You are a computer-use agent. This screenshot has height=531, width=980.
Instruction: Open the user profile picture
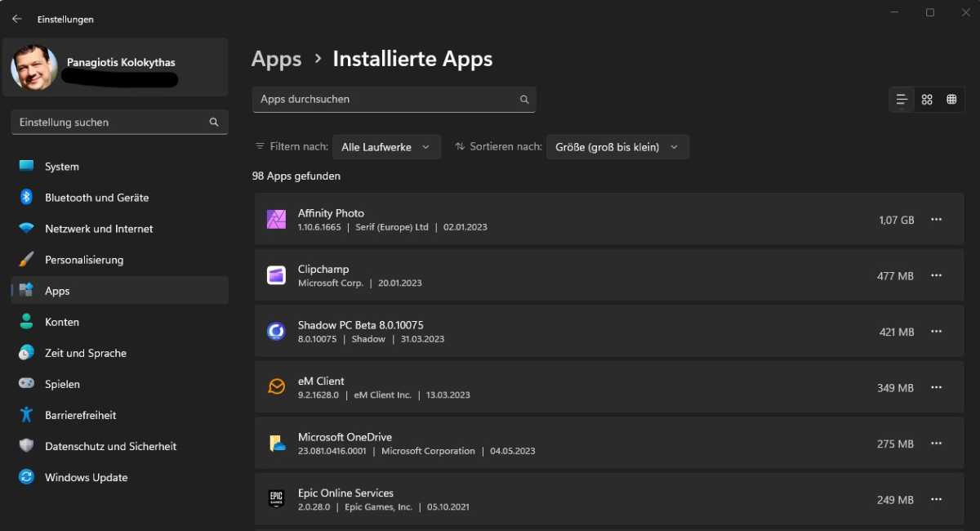[34, 68]
